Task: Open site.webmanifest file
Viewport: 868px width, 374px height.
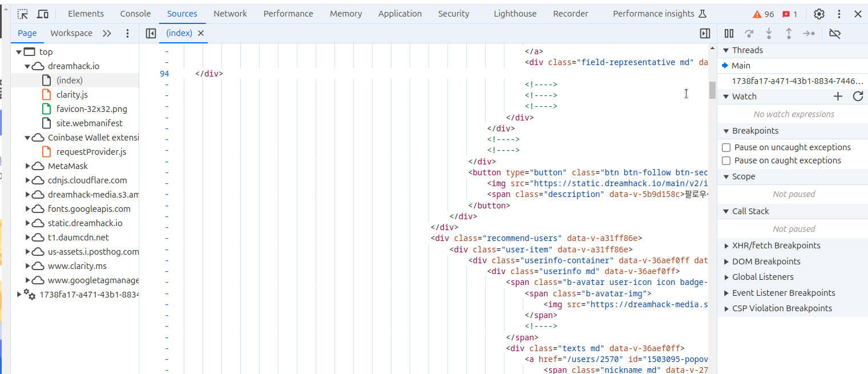Action: tap(90, 123)
